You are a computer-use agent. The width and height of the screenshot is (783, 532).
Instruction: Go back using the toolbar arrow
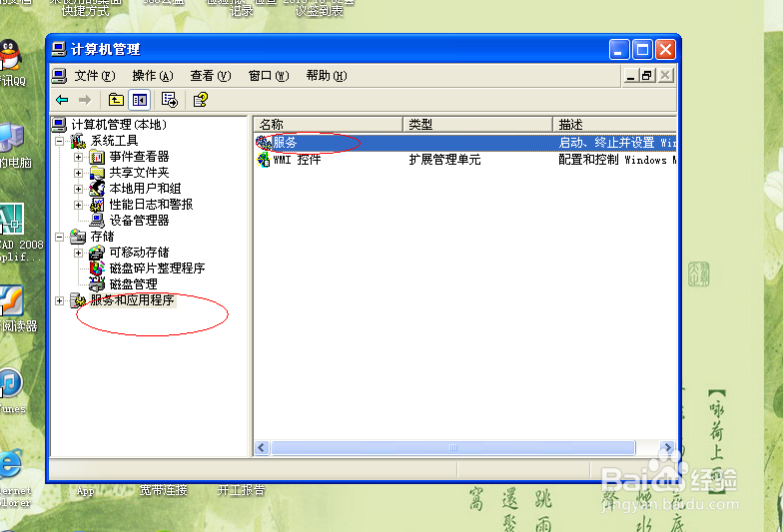click(x=62, y=100)
